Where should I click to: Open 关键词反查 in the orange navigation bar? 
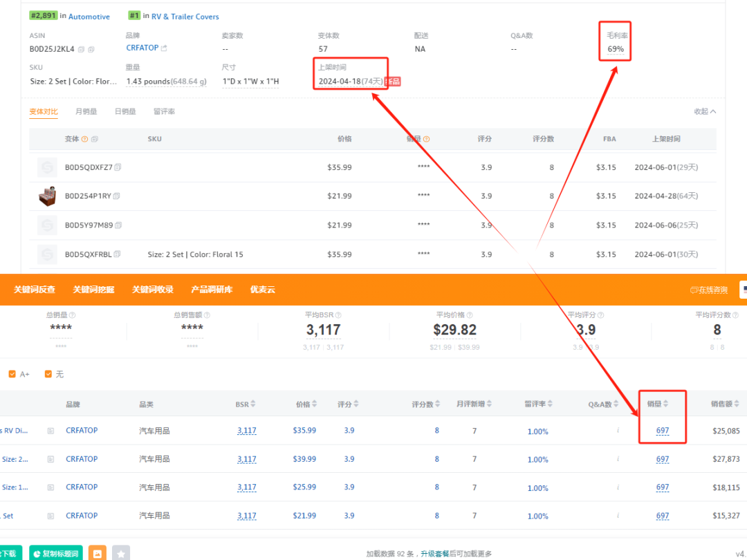[x=35, y=290]
